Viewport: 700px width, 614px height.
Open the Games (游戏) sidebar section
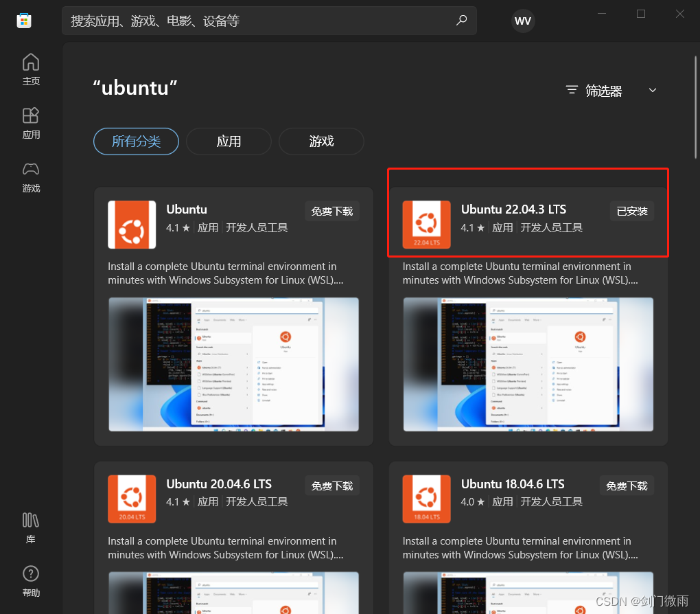(31, 177)
